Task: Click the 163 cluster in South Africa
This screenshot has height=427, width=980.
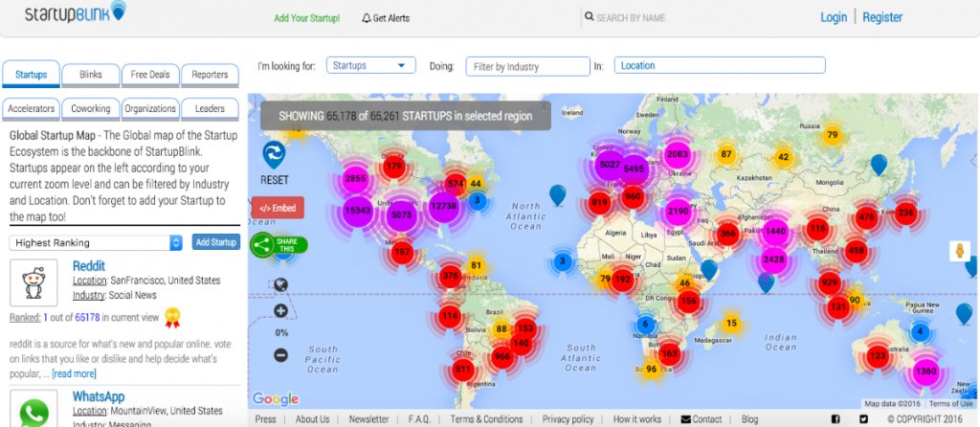Action: pos(669,354)
